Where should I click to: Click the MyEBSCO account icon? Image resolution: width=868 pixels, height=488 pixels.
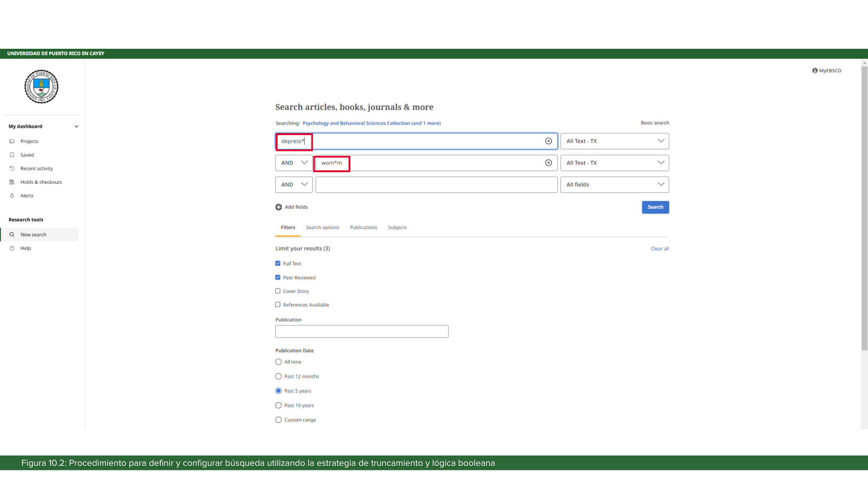815,70
